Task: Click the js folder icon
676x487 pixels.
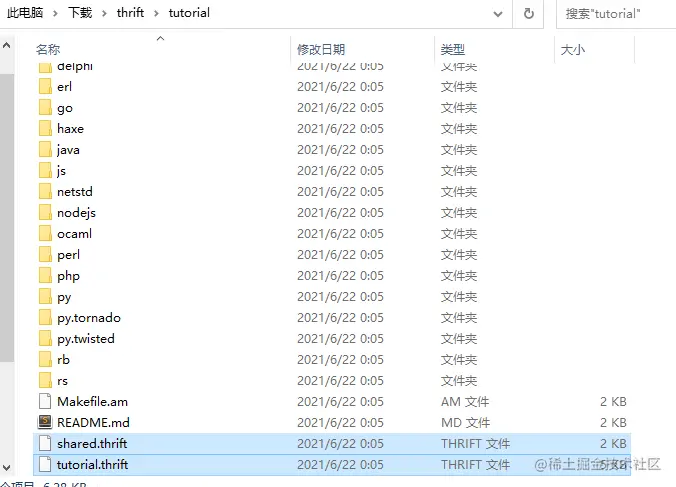Action: point(45,170)
